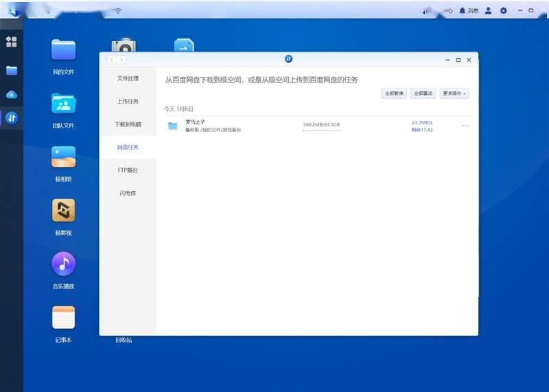The height and width of the screenshot is (392, 549).
Task: Open the 团队文件 team files icon
Action: [x=63, y=104]
